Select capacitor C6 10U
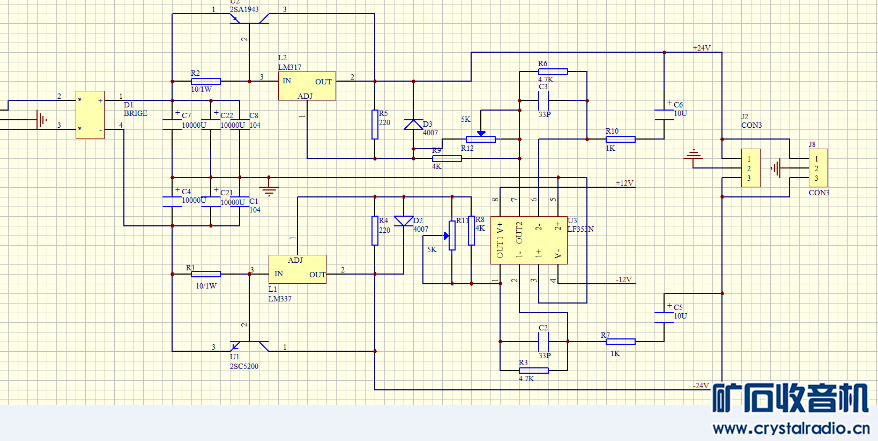The height and width of the screenshot is (441, 878). pos(665,114)
